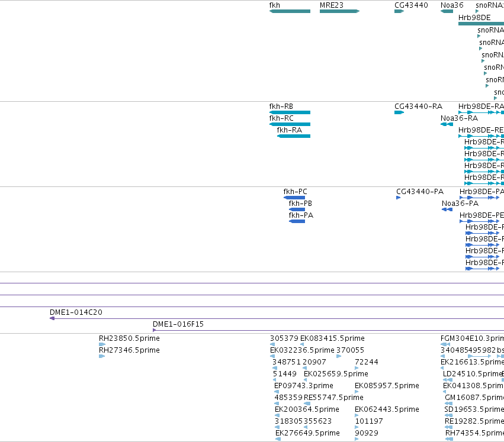Click EST EK216613.5prime
Screen dimensions: 504x442
(442, 368)
